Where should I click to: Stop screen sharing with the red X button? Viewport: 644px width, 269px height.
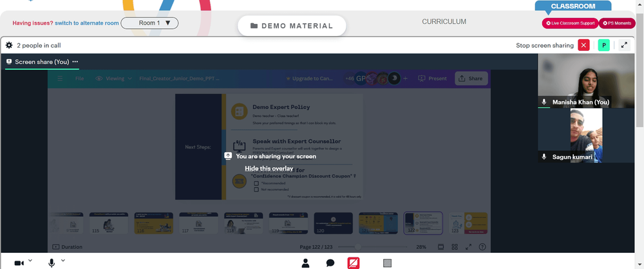point(583,45)
